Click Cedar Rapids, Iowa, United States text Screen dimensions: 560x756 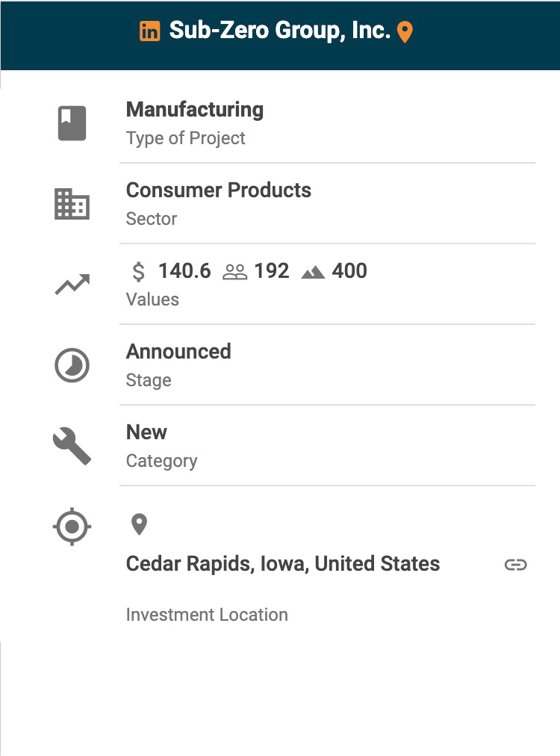pyautogui.click(x=283, y=564)
